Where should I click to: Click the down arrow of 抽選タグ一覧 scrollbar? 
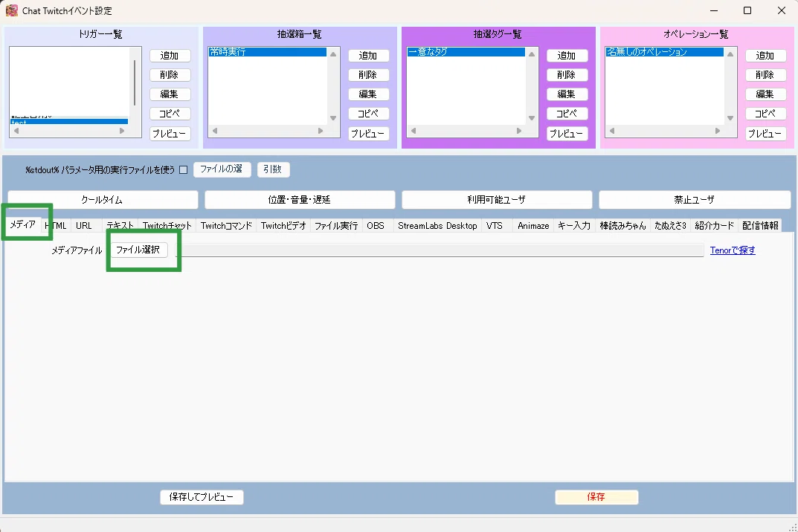tap(532, 118)
